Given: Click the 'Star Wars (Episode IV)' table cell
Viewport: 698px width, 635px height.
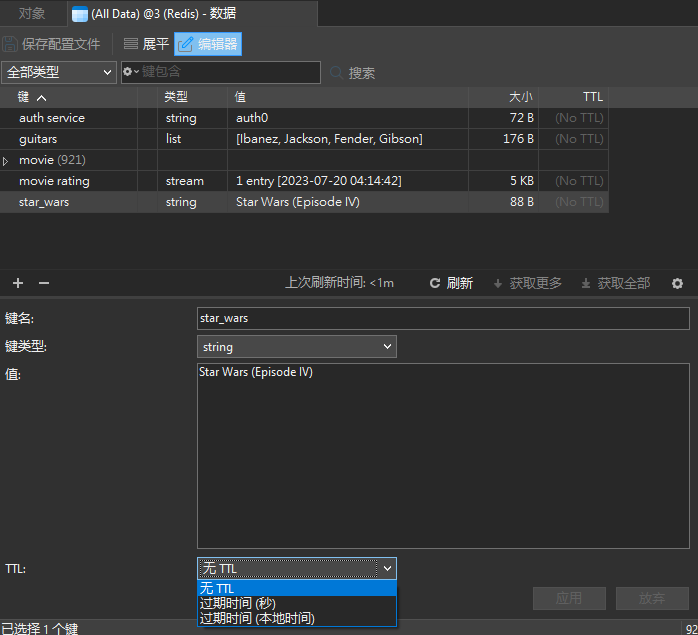Looking at the screenshot, I should (x=348, y=202).
